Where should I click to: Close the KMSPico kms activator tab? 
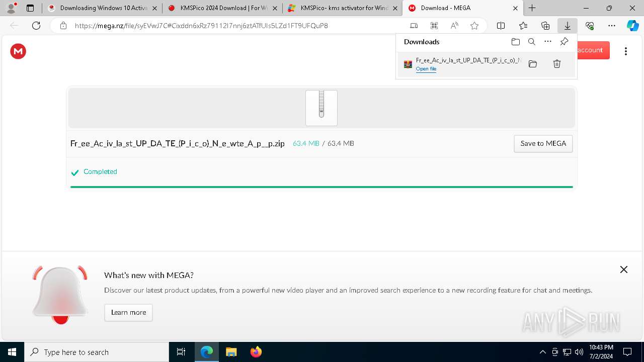tap(395, 8)
